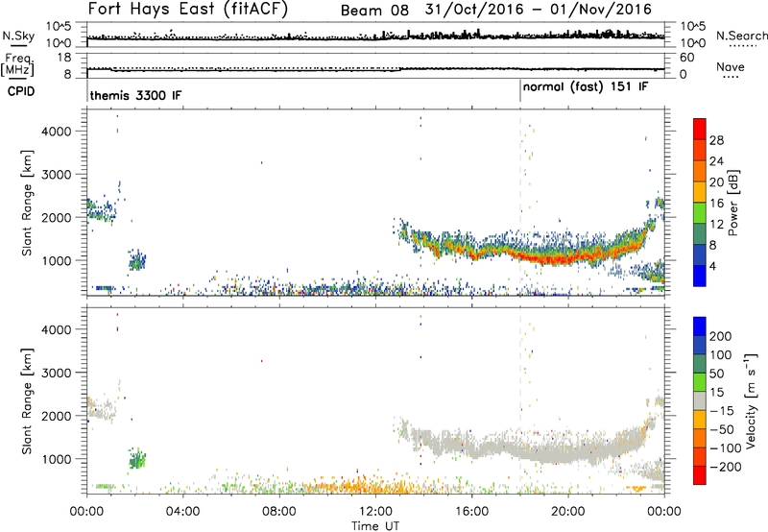Click the '20:00' time axis tick label

[567, 512]
